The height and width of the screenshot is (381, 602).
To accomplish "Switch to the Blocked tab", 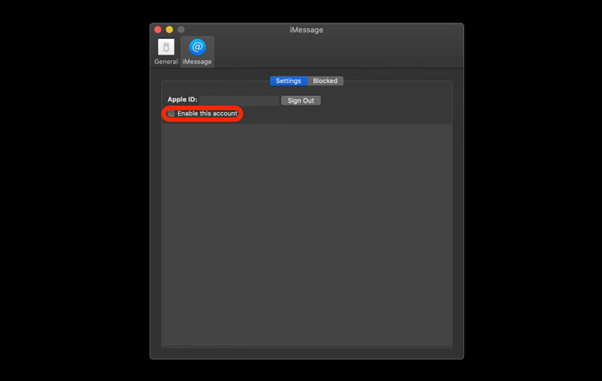I will [x=325, y=81].
